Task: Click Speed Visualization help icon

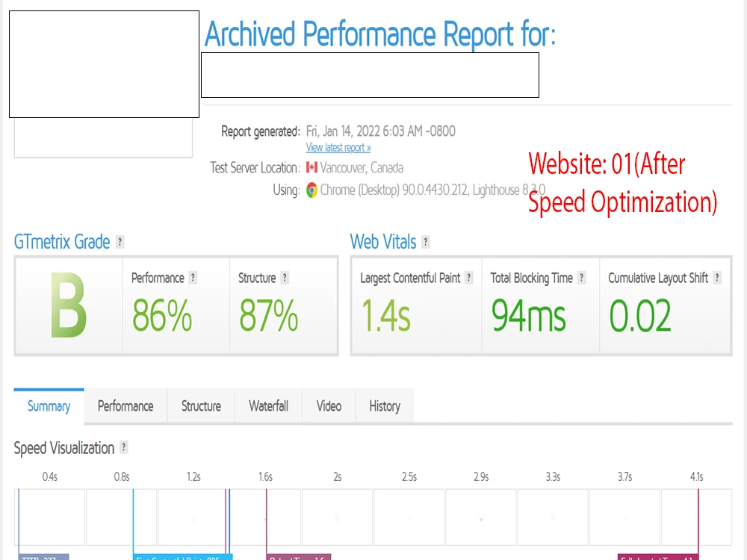Action: 124,447
